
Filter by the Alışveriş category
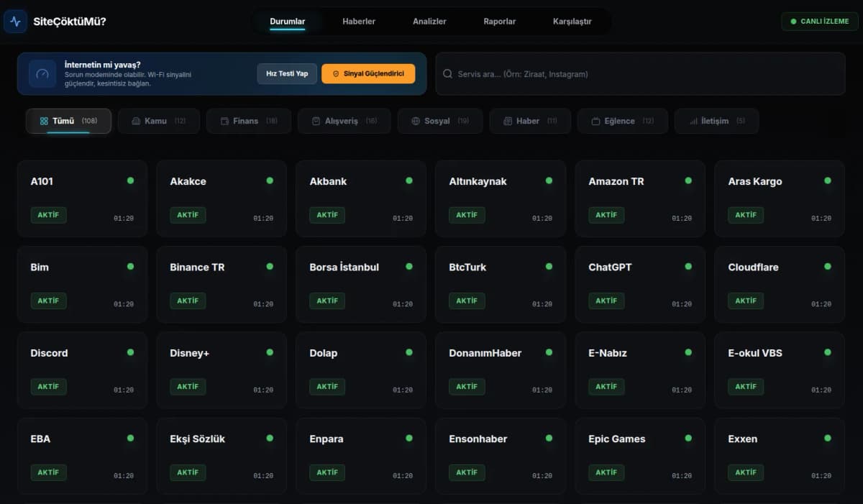pyautogui.click(x=344, y=121)
